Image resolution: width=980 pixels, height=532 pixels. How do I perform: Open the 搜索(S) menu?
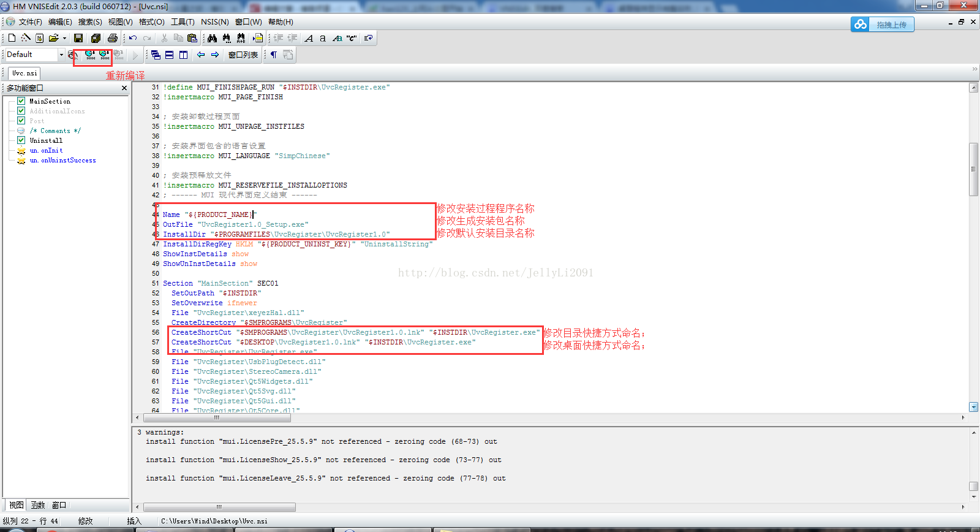(x=90, y=22)
